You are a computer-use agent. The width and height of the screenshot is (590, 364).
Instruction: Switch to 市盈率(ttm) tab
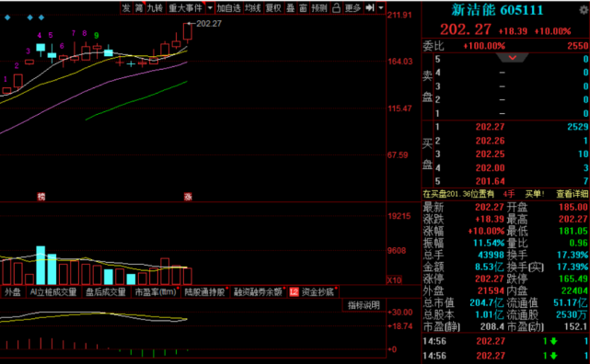click(156, 292)
